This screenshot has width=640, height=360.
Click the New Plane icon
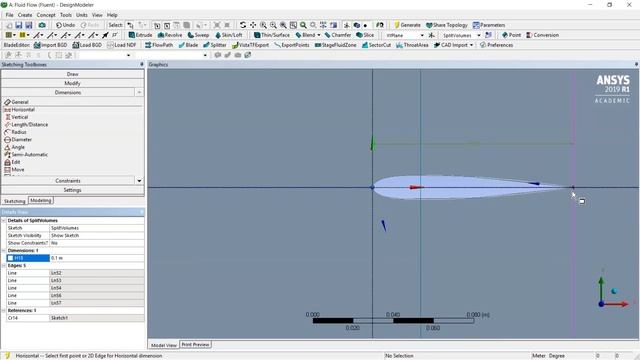coord(431,35)
